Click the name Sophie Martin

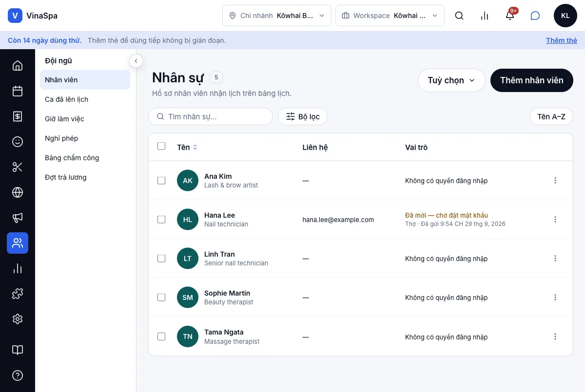click(x=227, y=293)
